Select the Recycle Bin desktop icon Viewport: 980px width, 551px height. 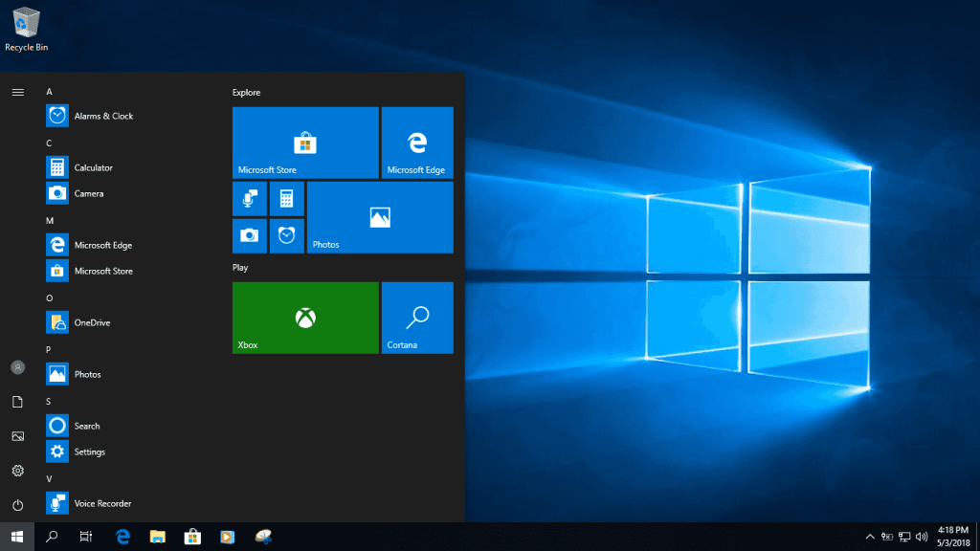tap(26, 30)
